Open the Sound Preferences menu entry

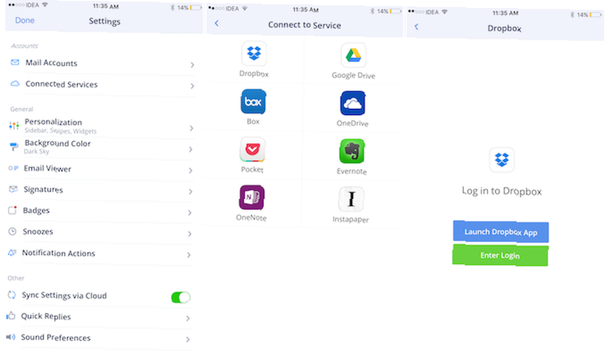tap(98, 338)
